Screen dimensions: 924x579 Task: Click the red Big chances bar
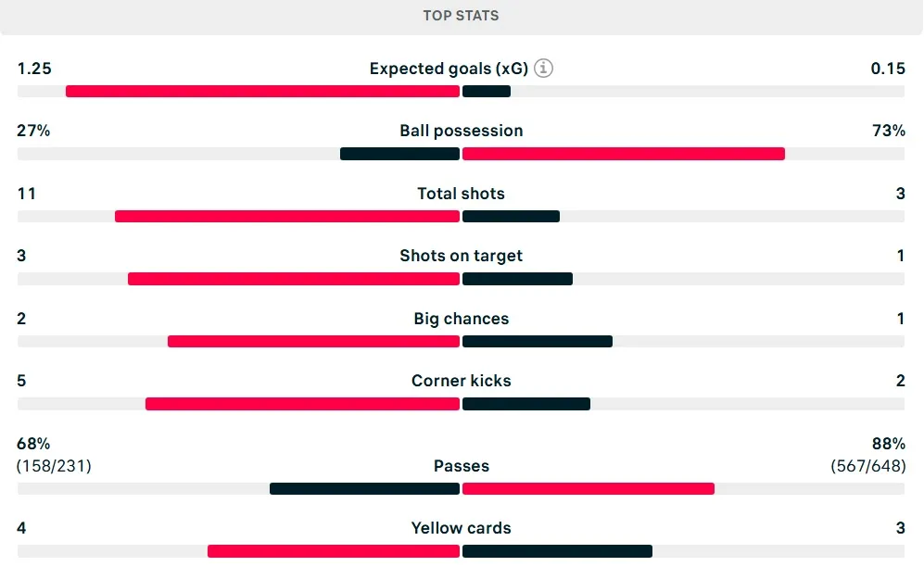point(313,341)
